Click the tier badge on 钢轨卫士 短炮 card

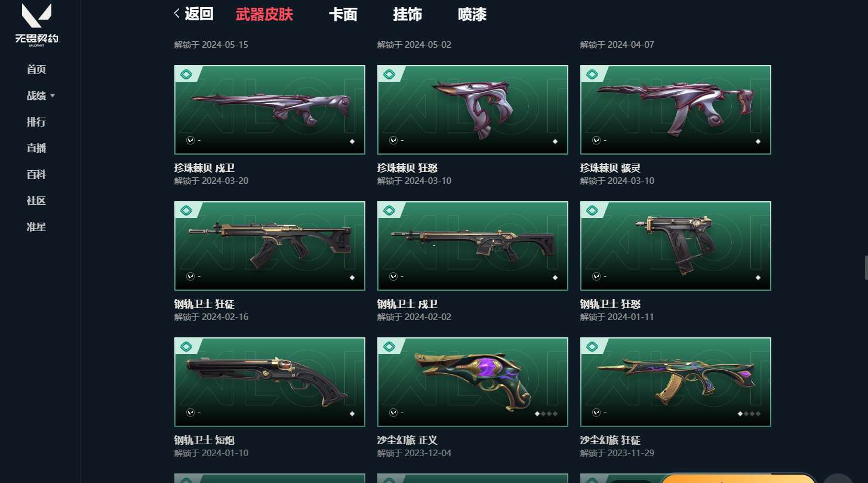coord(186,347)
